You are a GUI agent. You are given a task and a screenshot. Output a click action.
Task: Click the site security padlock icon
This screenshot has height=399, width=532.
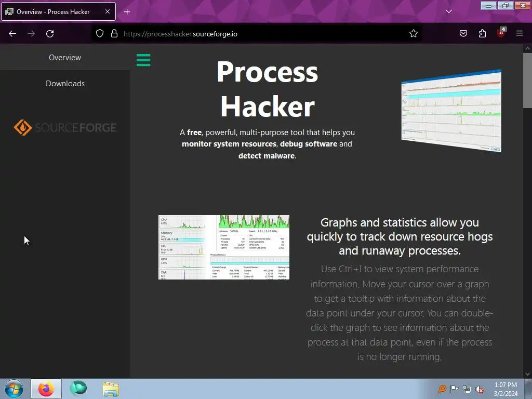(114, 34)
